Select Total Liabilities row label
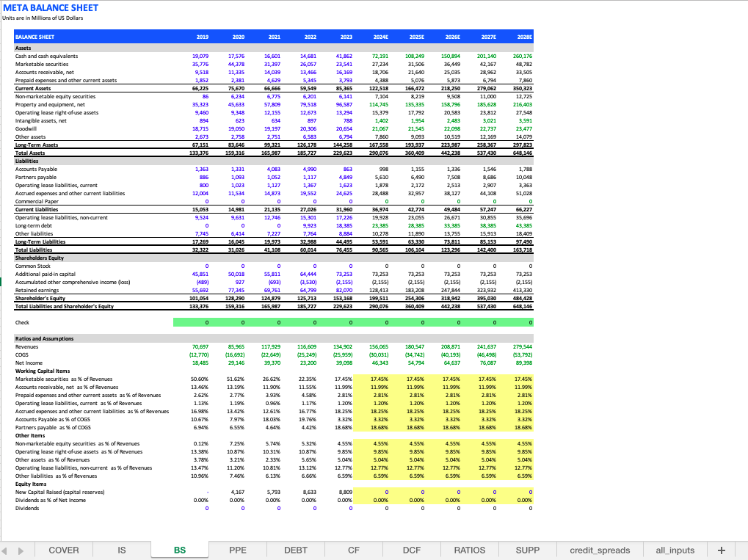The image size is (748, 560). pos(34,250)
